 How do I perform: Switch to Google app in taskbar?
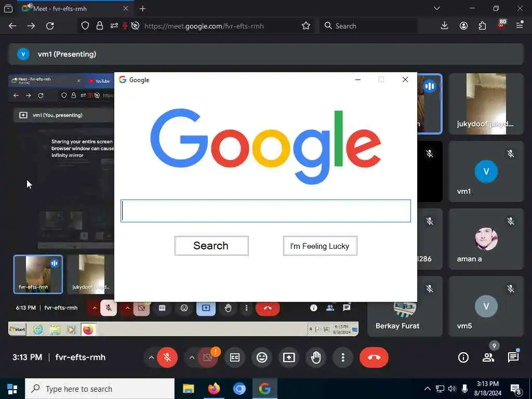point(264,389)
